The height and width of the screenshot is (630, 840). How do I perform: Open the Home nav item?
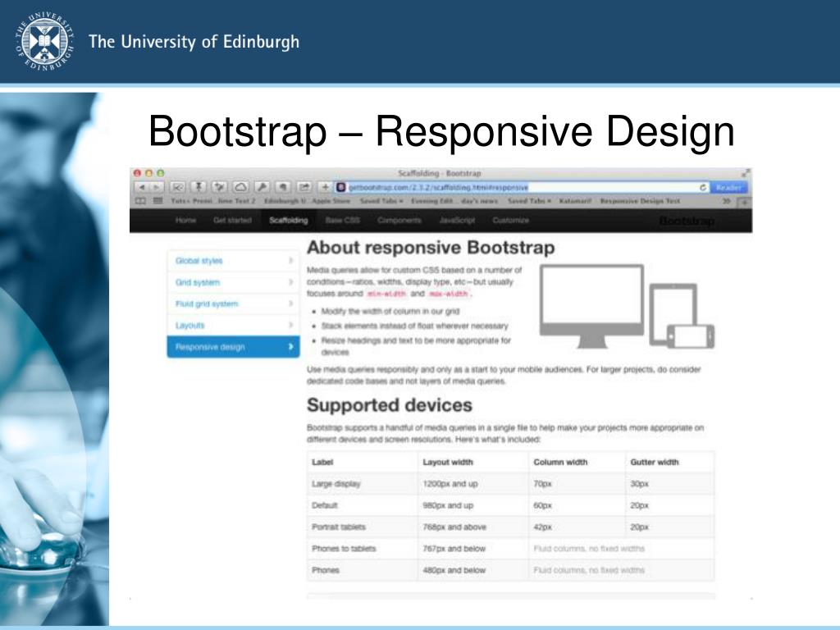(x=185, y=220)
